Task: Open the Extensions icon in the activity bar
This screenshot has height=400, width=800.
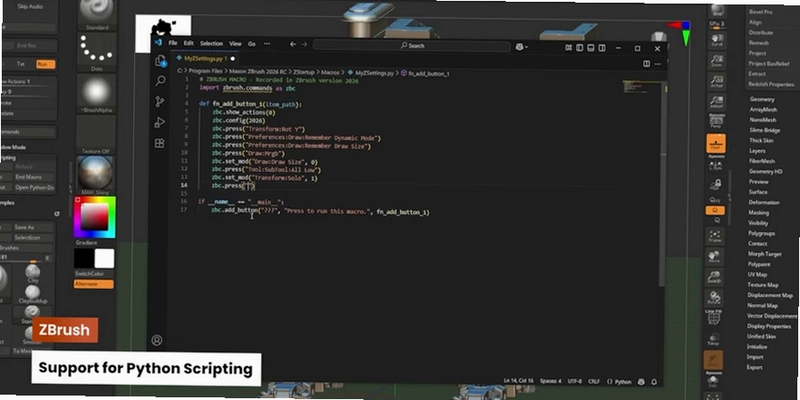Action: pos(160,143)
